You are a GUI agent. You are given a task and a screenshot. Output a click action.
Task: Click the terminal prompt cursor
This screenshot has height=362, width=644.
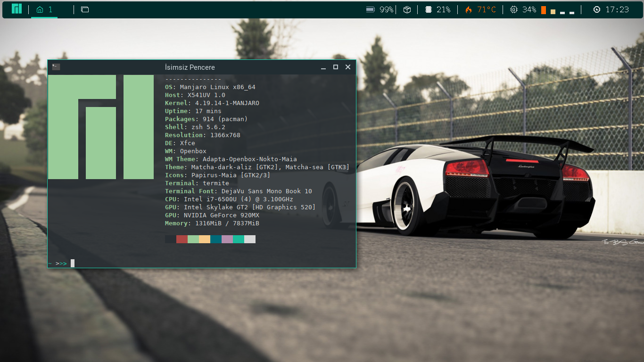point(73,263)
